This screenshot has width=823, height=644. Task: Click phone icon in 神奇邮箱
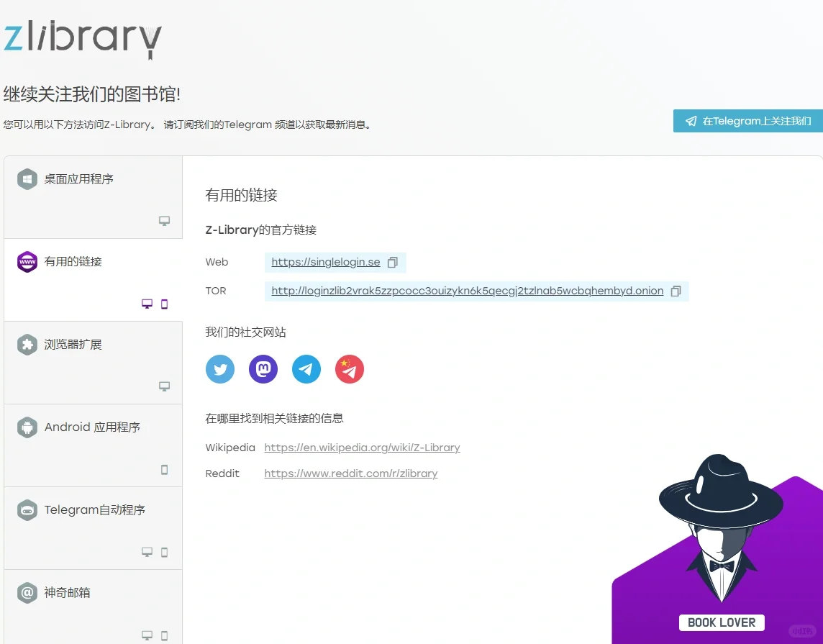(164, 635)
